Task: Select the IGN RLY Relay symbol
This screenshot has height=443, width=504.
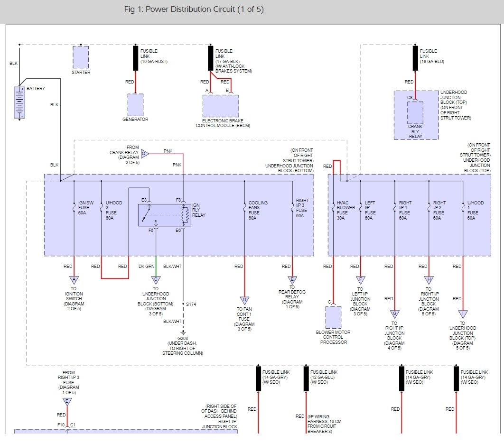Action: 165,215
